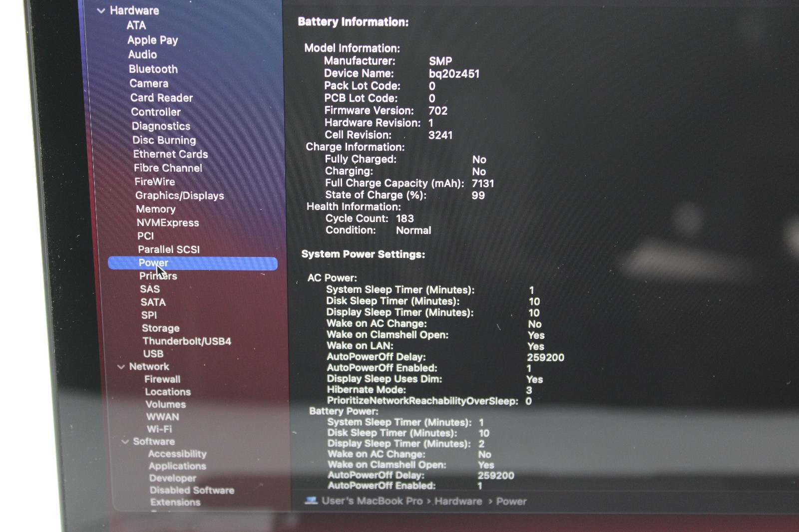Open the SAS category
The width and height of the screenshot is (799, 532).
150,289
